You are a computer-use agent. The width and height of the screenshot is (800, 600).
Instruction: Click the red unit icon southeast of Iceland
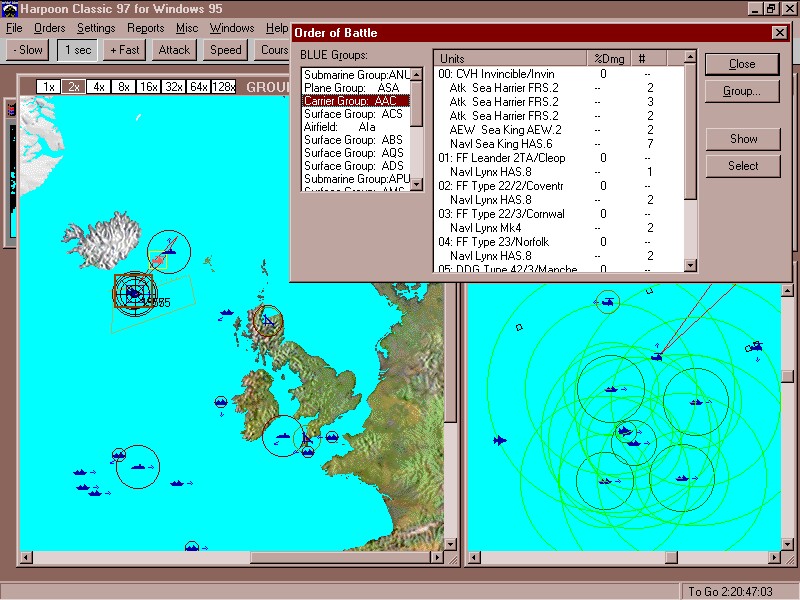pyautogui.click(x=158, y=261)
